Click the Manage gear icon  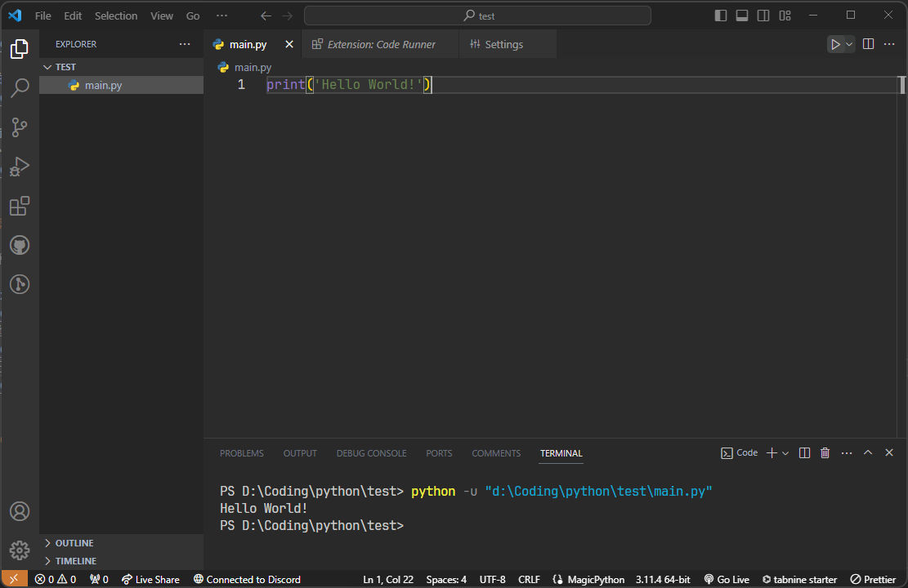(x=20, y=550)
